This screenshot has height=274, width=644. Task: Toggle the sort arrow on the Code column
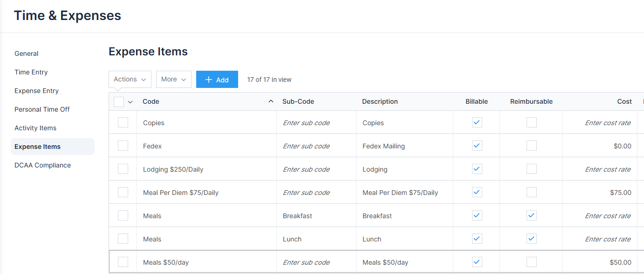click(270, 100)
